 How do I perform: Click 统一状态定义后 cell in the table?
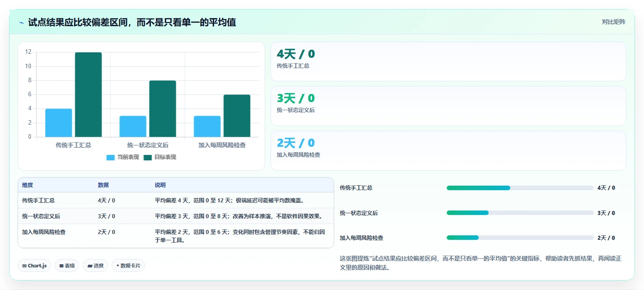click(x=41, y=216)
